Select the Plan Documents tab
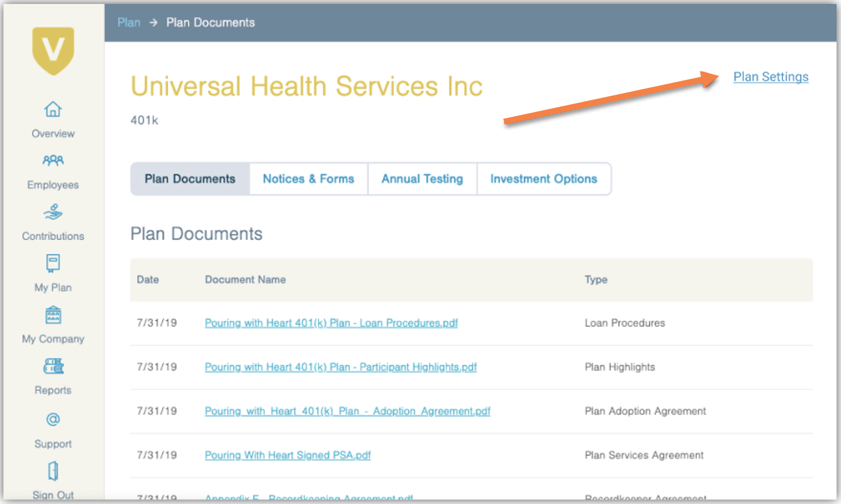841x504 pixels. (x=190, y=179)
